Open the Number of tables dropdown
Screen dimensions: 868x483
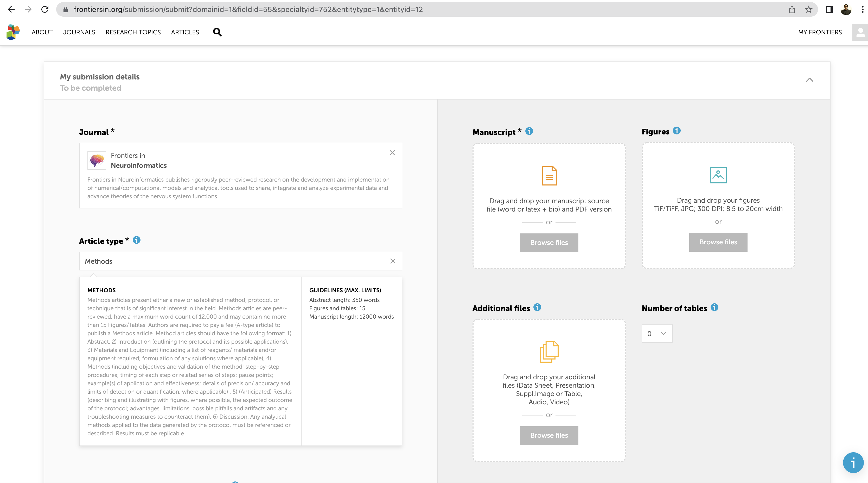[x=657, y=333]
